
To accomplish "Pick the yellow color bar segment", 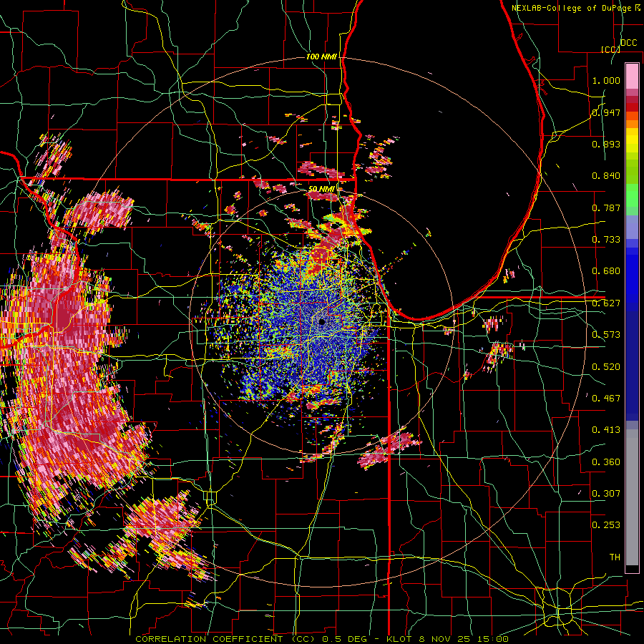I will point(632,140).
